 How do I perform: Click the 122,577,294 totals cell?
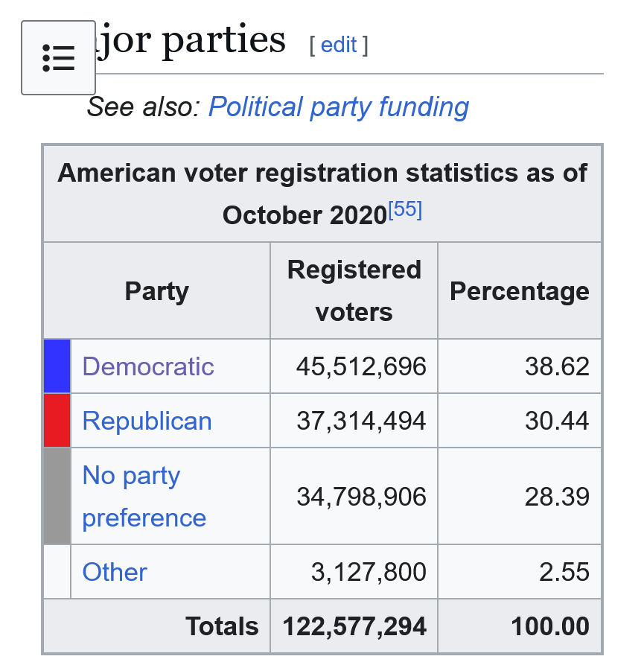(x=354, y=626)
